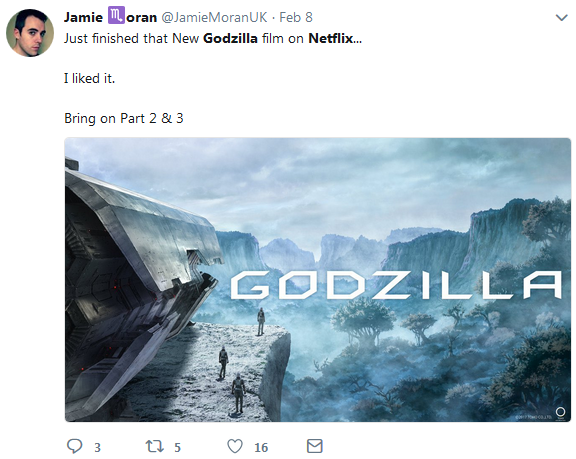This screenshot has width=576, height=459.
Task: Click the like count 16
Action: [x=261, y=447]
